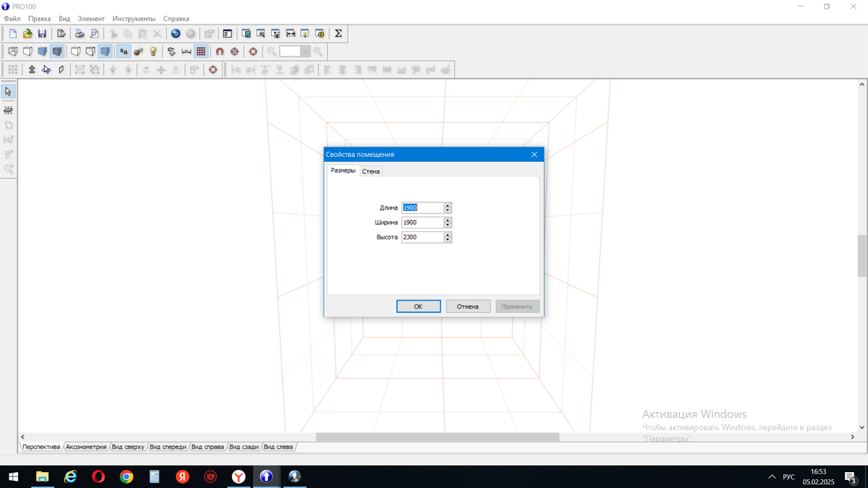Click the pencil edit icon in third toolbar
Screen dimensions: 868x488
pos(61,69)
